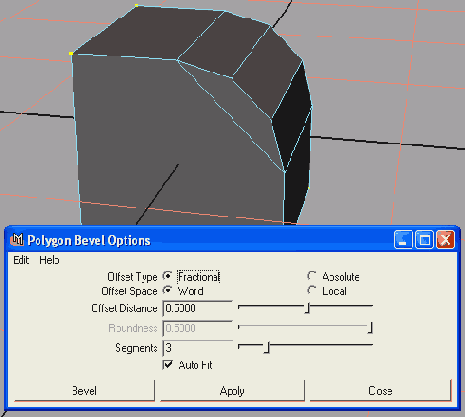Screen dimensions: 465x417
Task: Click the Bevel button
Action: [x=84, y=391]
